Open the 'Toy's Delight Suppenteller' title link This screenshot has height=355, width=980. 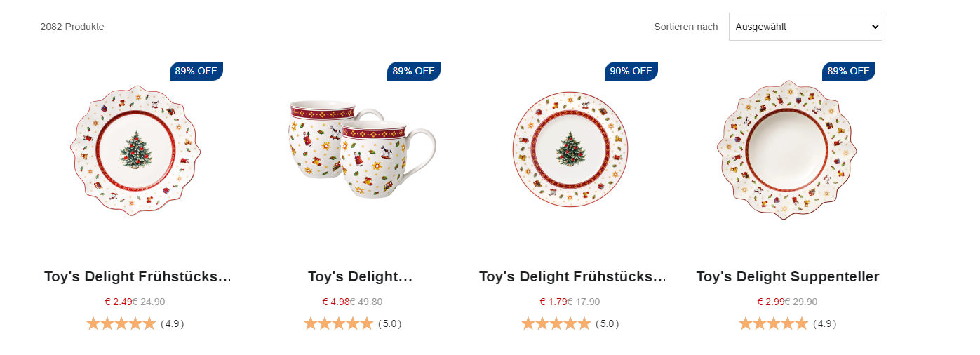787,276
